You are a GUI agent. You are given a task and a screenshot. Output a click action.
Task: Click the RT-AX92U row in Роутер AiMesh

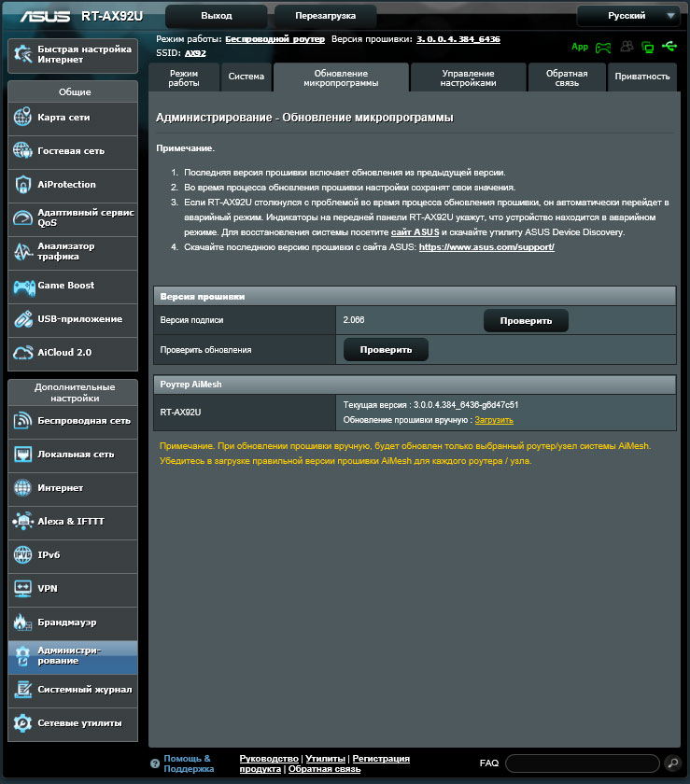pos(415,413)
